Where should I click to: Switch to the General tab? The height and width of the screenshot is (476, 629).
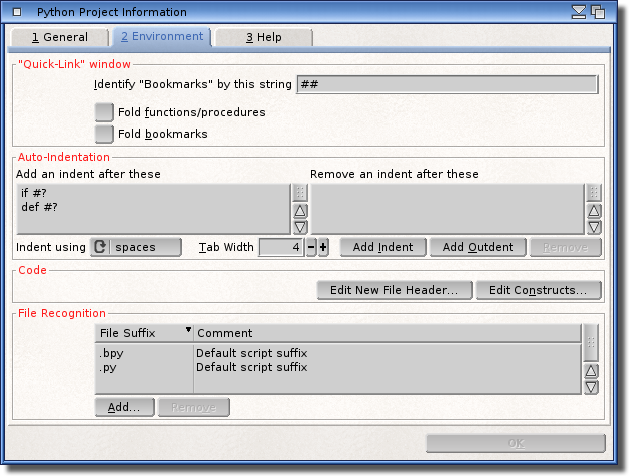tap(59, 37)
